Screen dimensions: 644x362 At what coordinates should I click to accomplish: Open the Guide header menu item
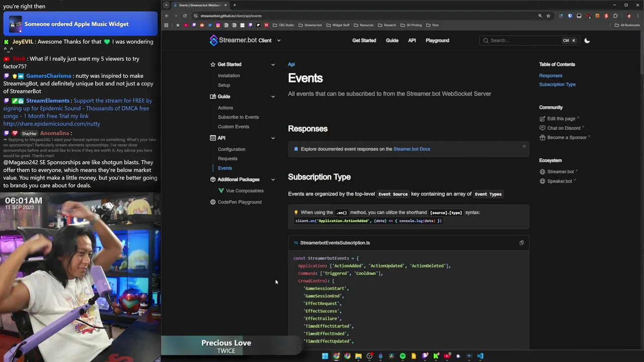click(x=392, y=40)
